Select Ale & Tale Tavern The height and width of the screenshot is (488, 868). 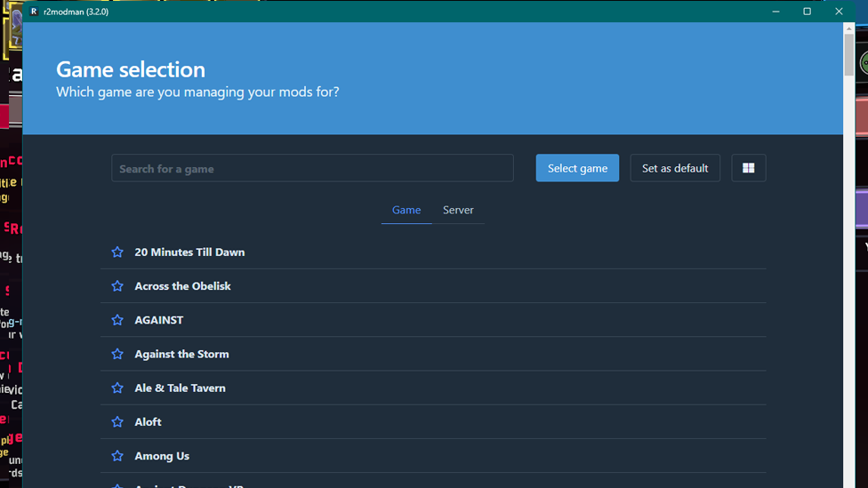(x=433, y=388)
